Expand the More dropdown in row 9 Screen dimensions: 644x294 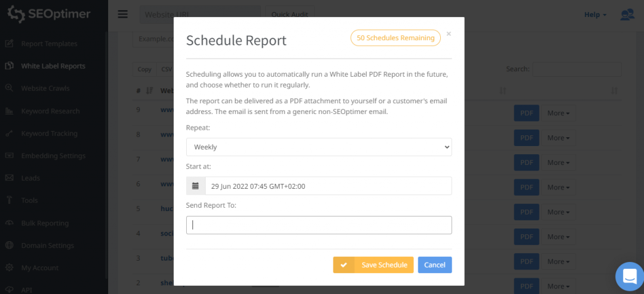pos(558,113)
